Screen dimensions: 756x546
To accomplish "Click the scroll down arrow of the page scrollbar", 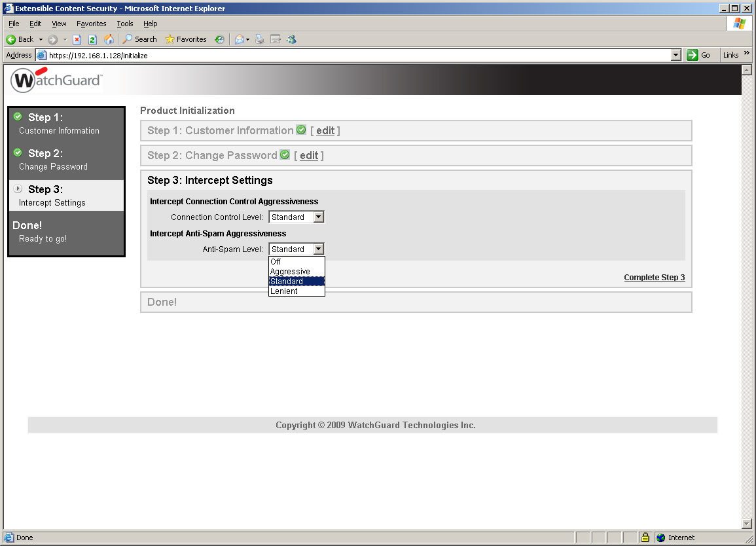I will point(746,524).
